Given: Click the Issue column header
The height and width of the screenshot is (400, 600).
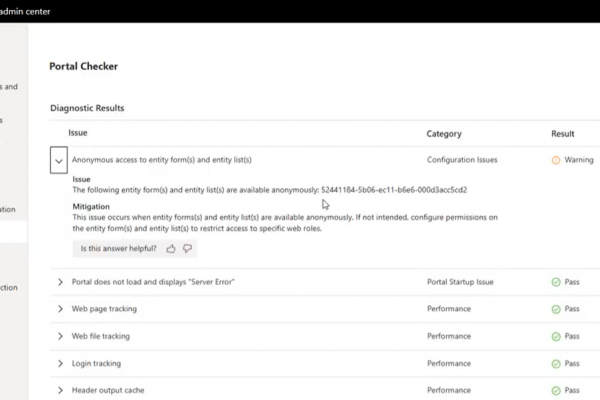Looking at the screenshot, I should coord(78,133).
